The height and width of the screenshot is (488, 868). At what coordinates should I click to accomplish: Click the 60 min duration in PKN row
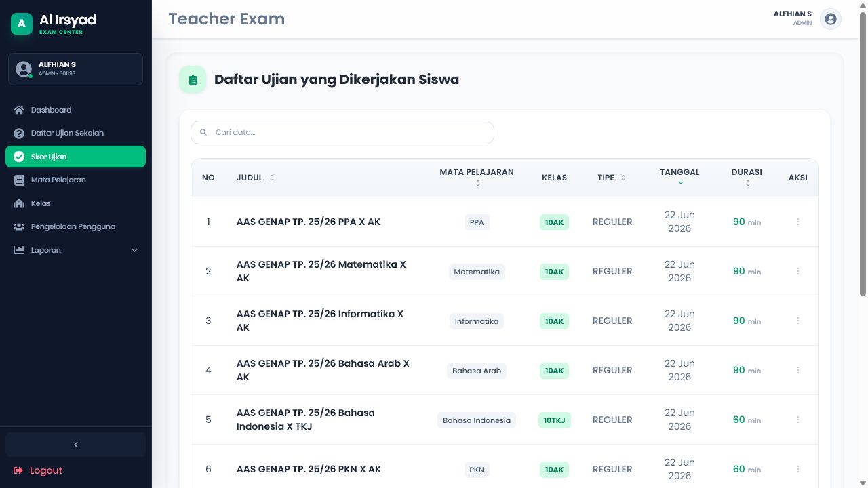click(747, 469)
